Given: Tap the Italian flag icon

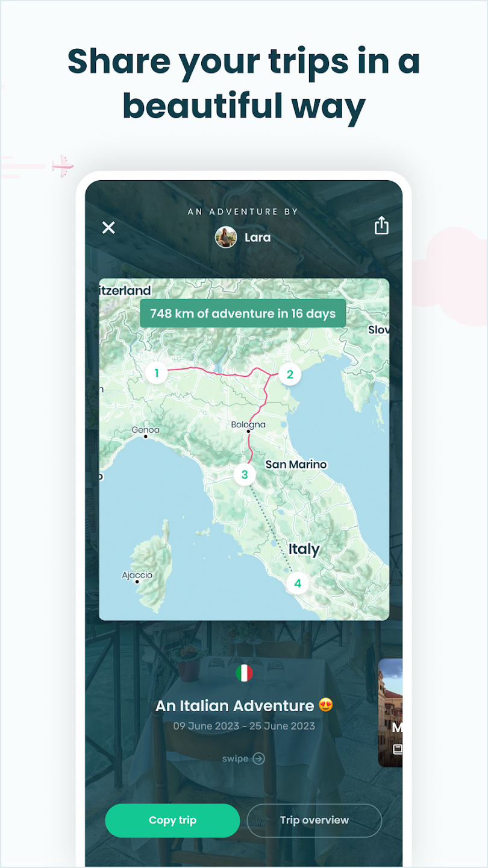Looking at the screenshot, I should coord(244,673).
